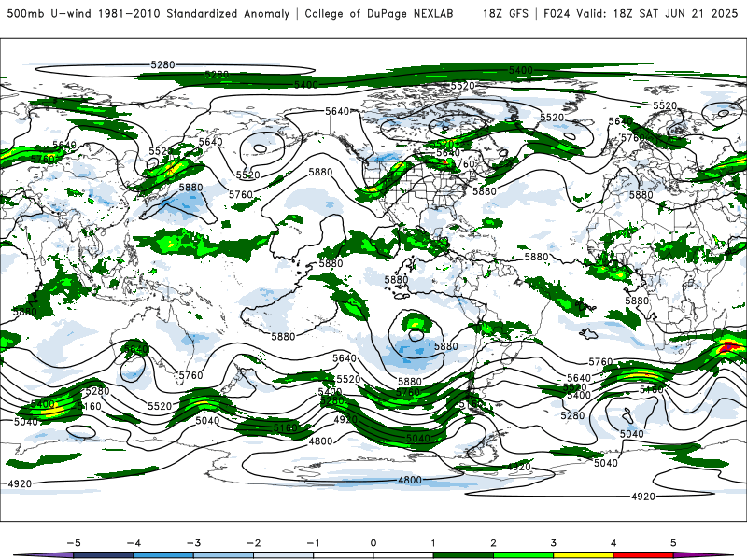Pick the navy -5 to -4 colorbar segment
The height and width of the screenshot is (560, 747).
[x=104, y=555]
